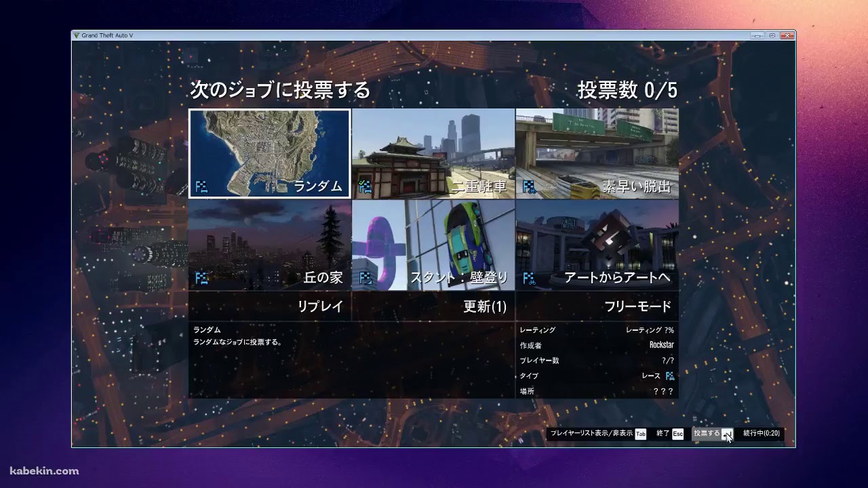Click the 作成者 row label

[x=530, y=345]
